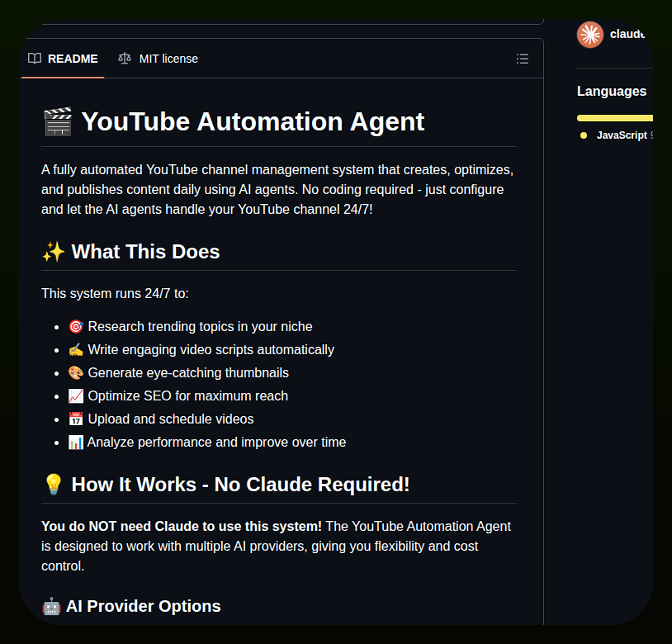Click 'Upload and schedule videos' list item

(171, 419)
